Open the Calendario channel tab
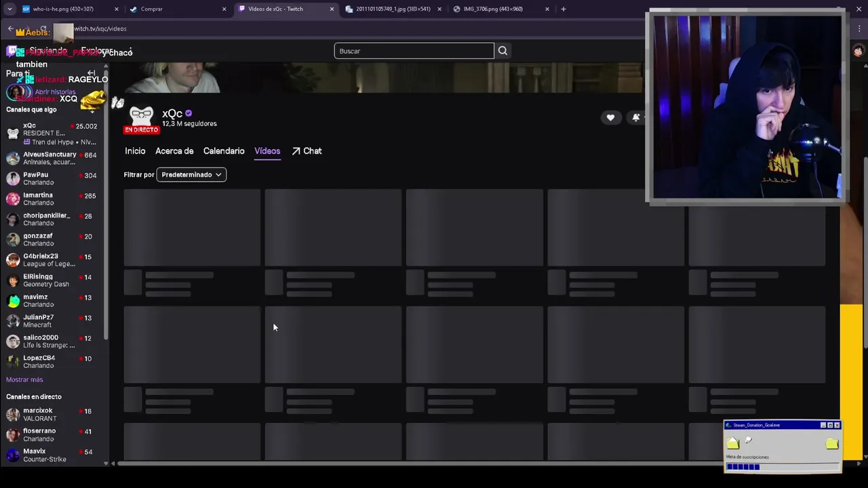Viewport: 868px width, 488px height. pos(224,151)
